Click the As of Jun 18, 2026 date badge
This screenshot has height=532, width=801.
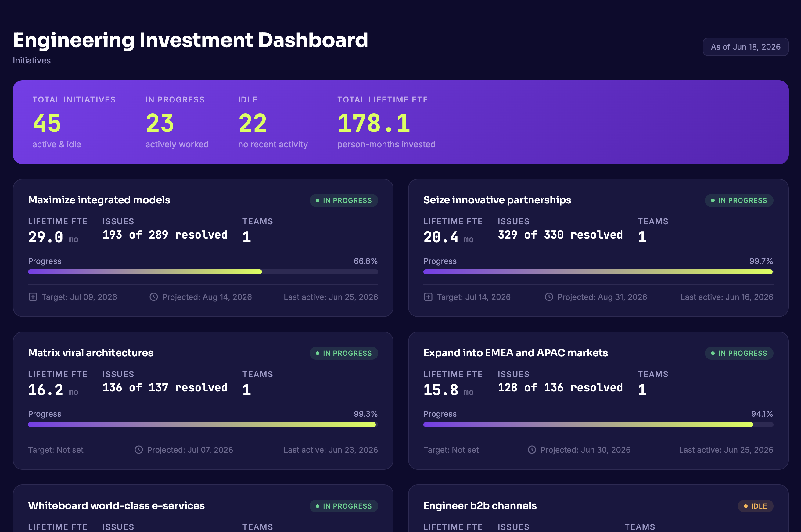[745, 47]
